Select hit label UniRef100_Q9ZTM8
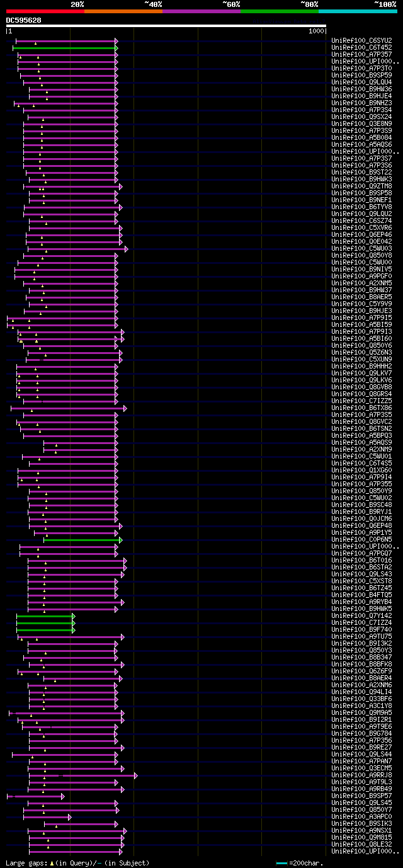The image size is (403, 868). point(361,186)
